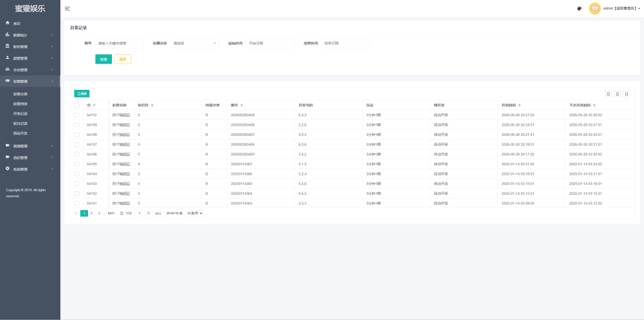644x320 pixels.
Task: Click the table print icon
Action: coord(626,94)
